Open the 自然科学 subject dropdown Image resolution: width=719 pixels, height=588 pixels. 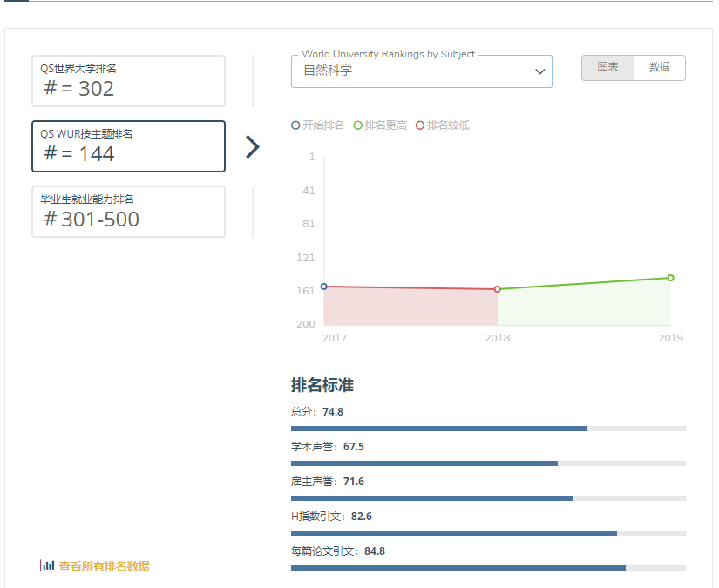(x=421, y=71)
